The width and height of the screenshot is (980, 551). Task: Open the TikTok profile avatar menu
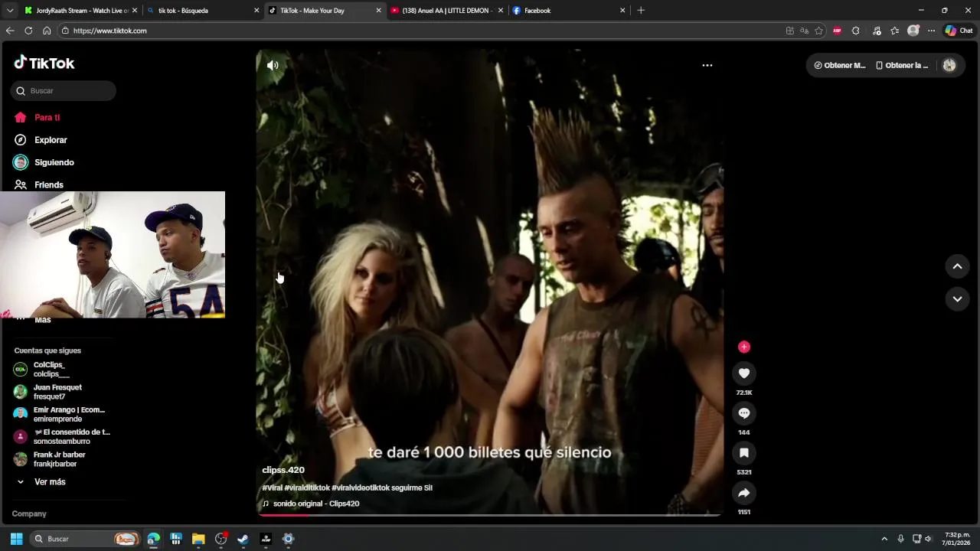(949, 65)
